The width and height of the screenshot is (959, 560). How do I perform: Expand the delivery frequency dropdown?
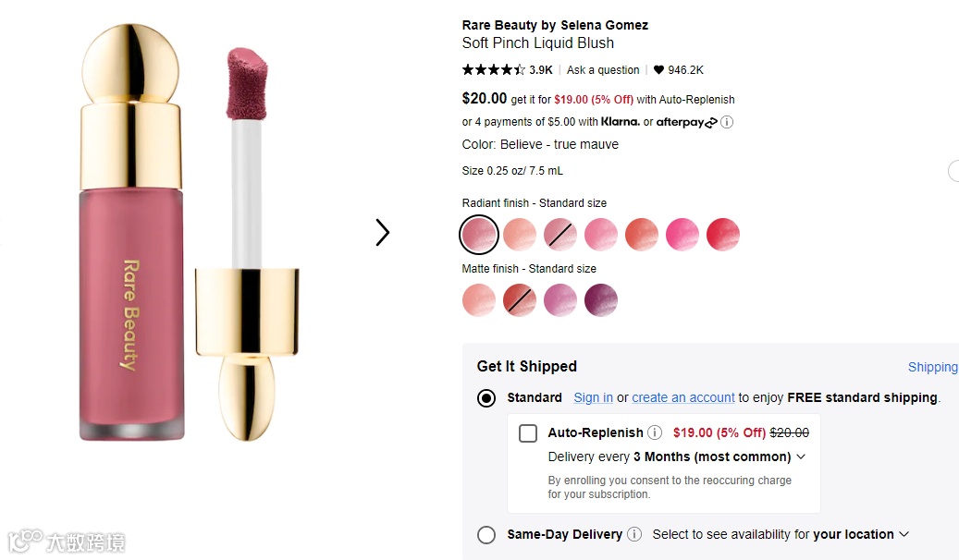click(800, 457)
